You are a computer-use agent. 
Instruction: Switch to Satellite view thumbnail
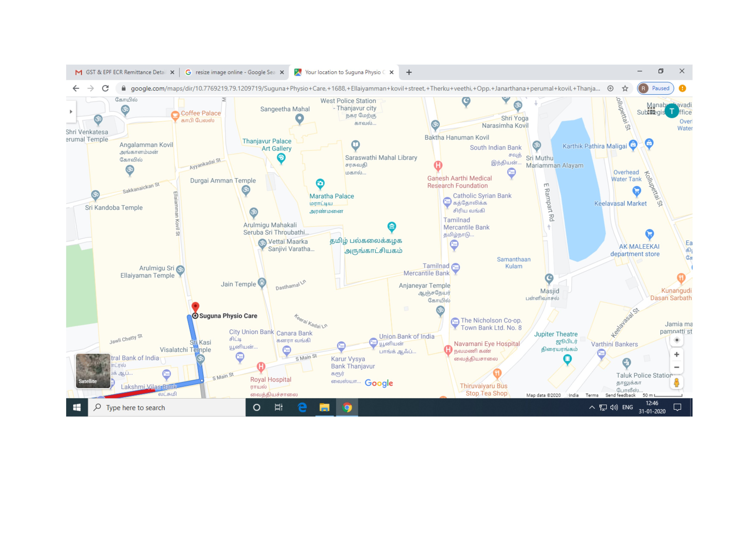coord(93,371)
